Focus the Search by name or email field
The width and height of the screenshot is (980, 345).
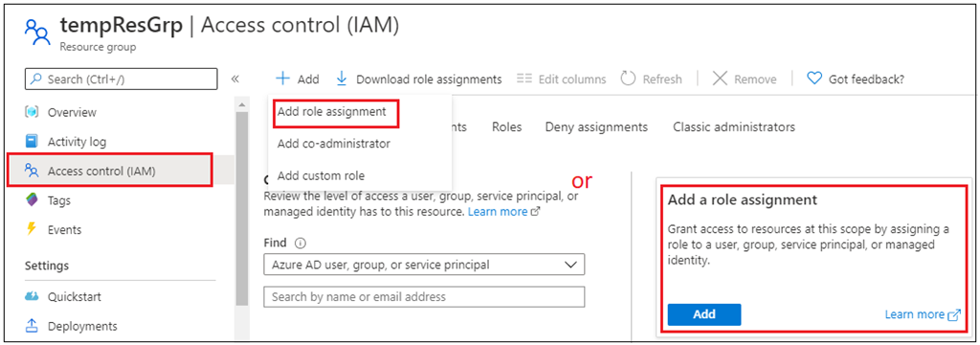click(424, 297)
